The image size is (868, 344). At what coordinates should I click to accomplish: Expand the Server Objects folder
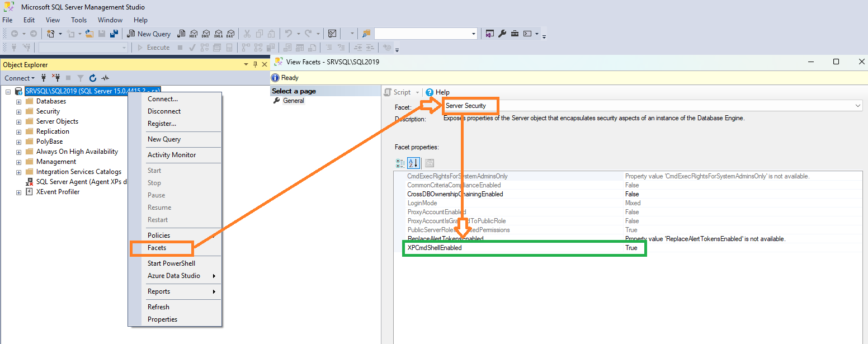(x=18, y=121)
